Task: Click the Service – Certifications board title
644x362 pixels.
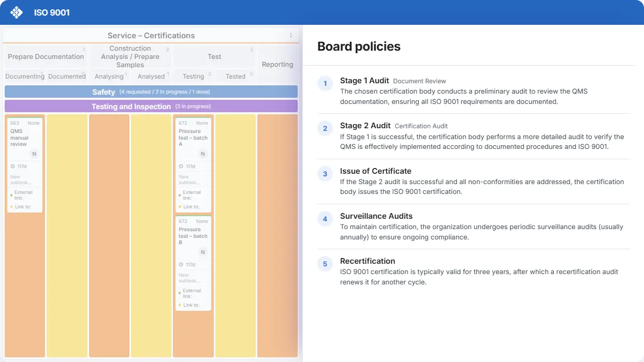Action: pos(151,36)
